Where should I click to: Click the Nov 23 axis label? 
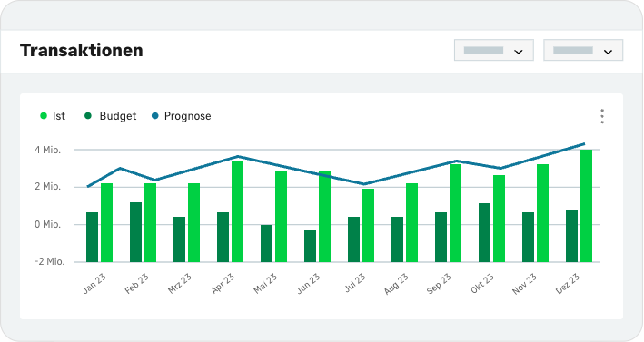tap(525, 283)
